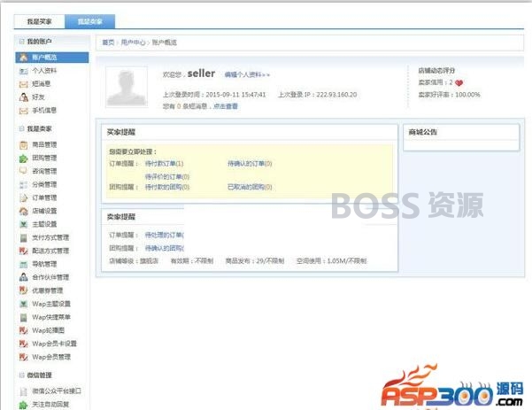Switch to the 我是买家 tab
Screen dimensions: 532x410
(x=39, y=22)
